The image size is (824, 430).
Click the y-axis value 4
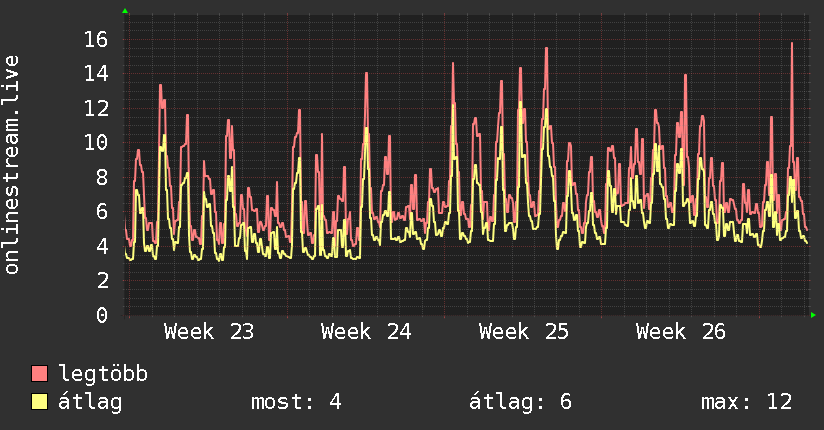tap(102, 246)
